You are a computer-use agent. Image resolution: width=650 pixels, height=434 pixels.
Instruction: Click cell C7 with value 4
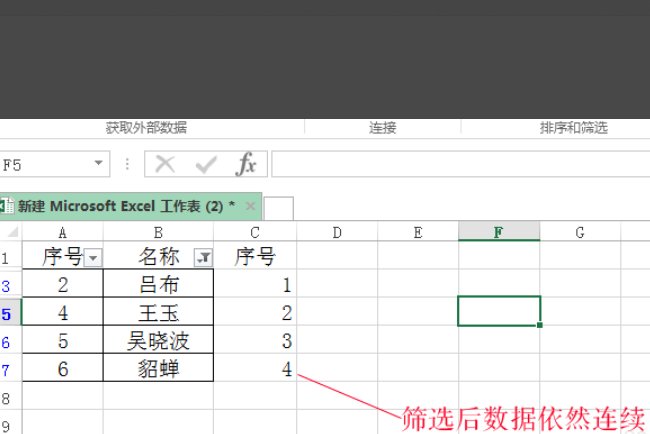(x=255, y=368)
